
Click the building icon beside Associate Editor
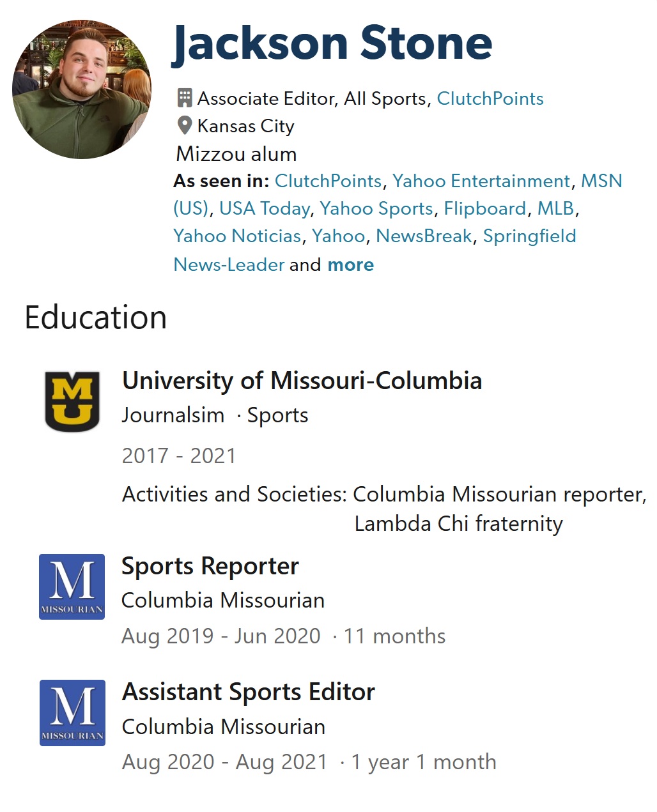tap(185, 98)
